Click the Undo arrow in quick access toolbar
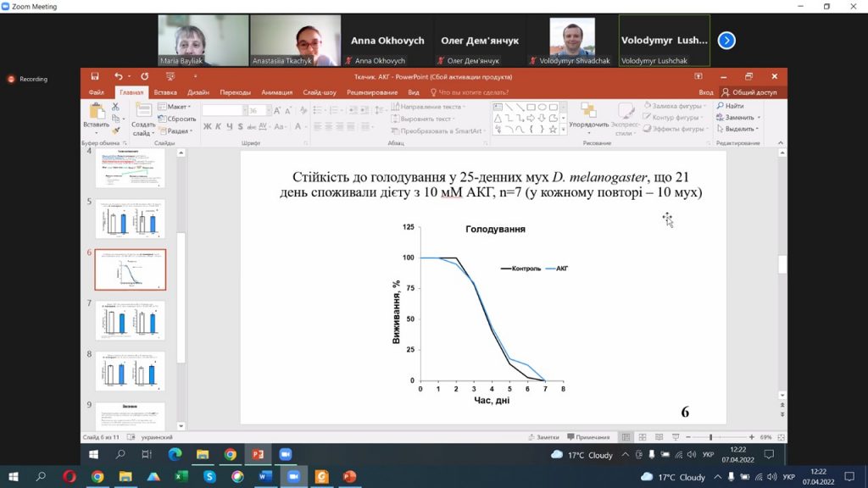This screenshot has width=868, height=488. [119, 76]
